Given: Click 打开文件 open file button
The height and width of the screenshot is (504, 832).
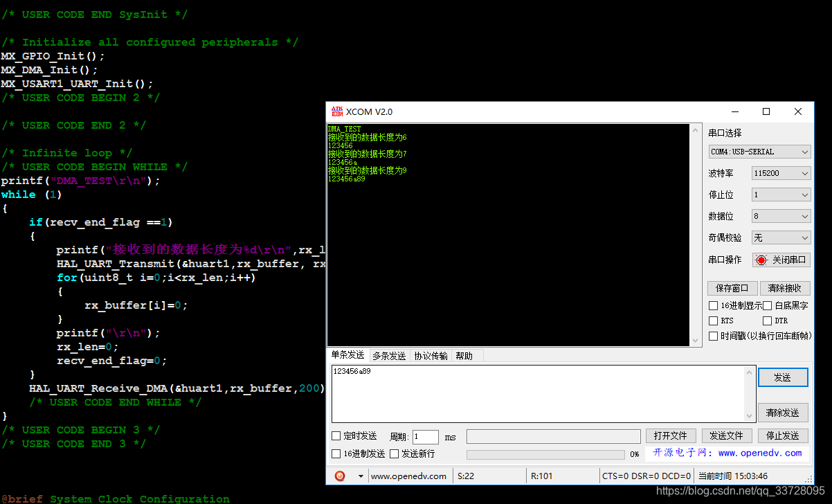Looking at the screenshot, I should click(x=671, y=435).
